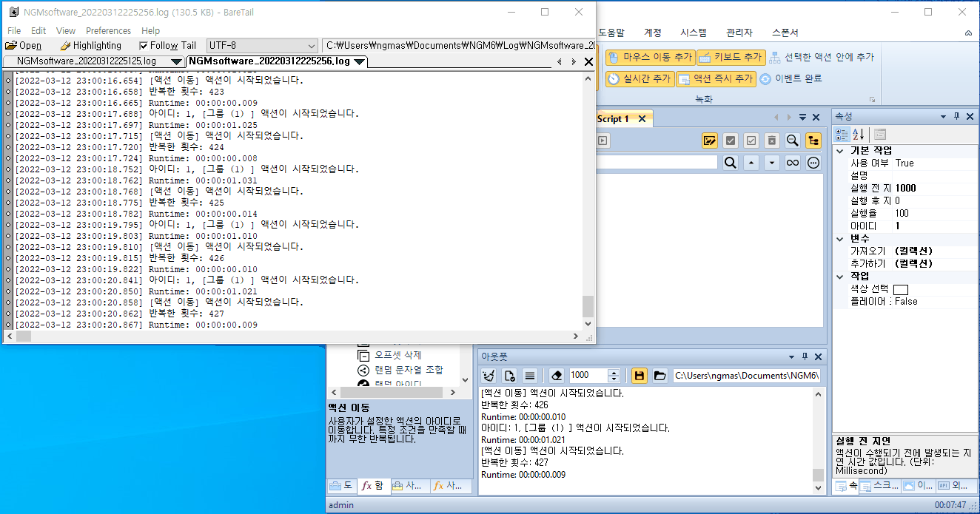The width and height of the screenshot is (980, 514).
Task: Toggle the Follow Tail checkbox
Action: (167, 46)
